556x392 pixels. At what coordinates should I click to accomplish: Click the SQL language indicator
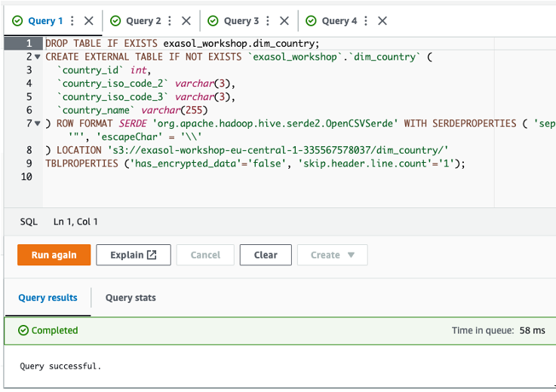pos(29,222)
